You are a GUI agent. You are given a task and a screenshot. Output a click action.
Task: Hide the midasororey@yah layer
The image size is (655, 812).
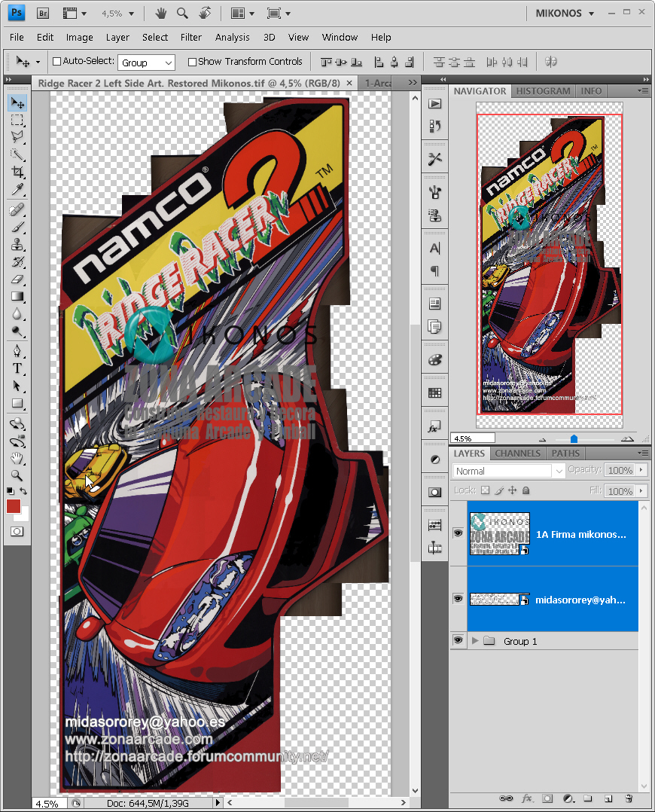pyautogui.click(x=458, y=599)
